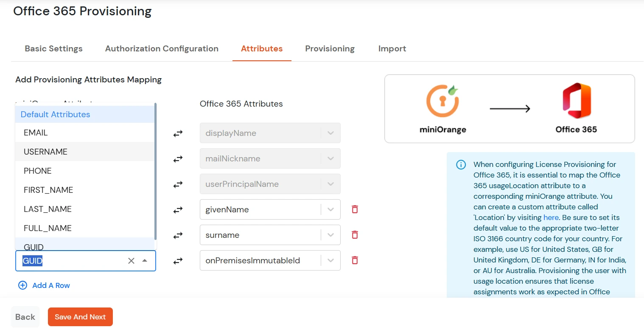Delete the givenName mapping row
Screen dimensions: 644x330
pyautogui.click(x=355, y=209)
